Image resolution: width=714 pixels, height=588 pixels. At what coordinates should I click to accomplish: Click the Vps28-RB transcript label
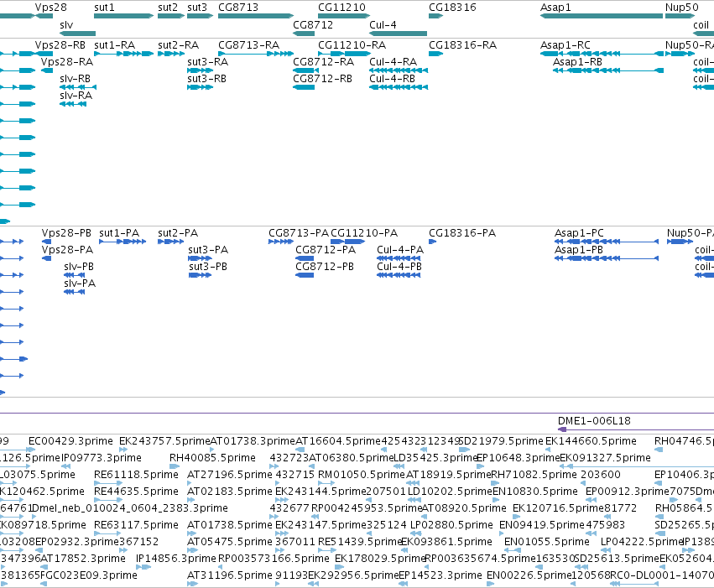[60, 45]
